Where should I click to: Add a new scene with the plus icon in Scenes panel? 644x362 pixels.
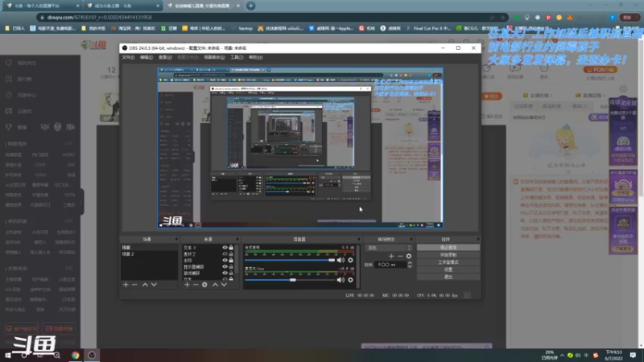tap(126, 285)
